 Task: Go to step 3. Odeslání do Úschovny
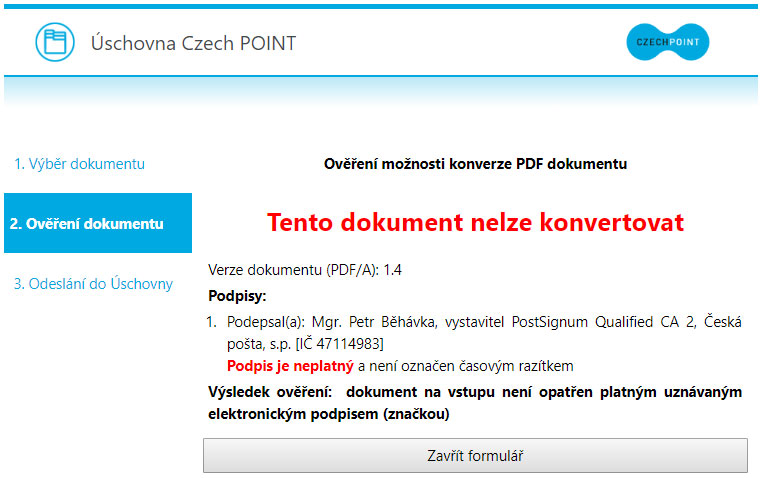coord(93,283)
